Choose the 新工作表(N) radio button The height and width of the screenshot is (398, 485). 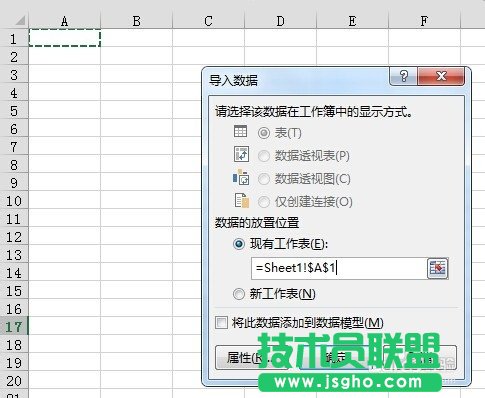click(239, 294)
